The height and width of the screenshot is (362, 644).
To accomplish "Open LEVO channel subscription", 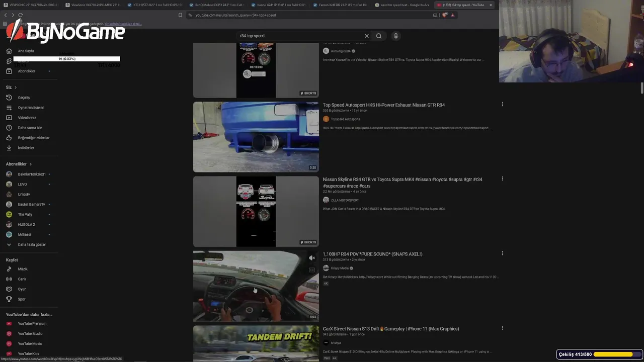I will pyautogui.click(x=23, y=184).
